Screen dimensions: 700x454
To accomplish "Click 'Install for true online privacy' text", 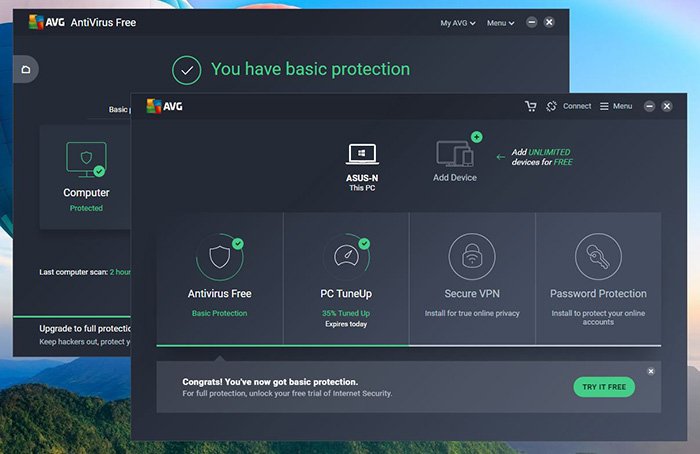I will pyautogui.click(x=472, y=313).
